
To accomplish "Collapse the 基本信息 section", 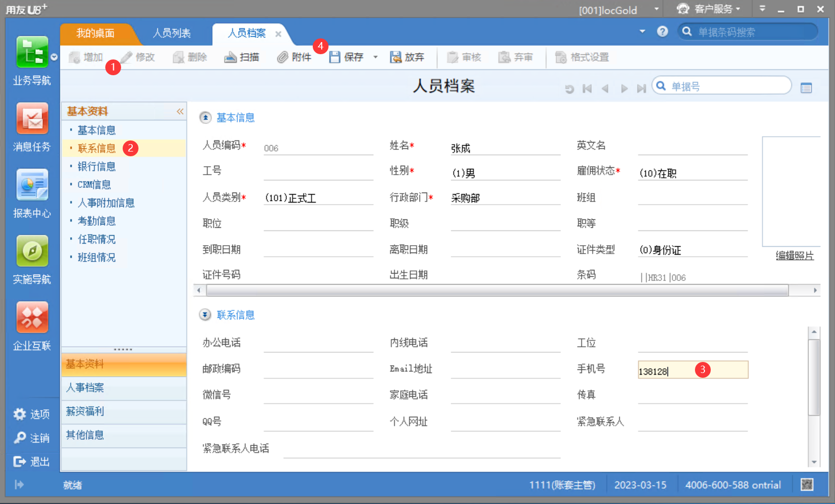I will point(205,118).
